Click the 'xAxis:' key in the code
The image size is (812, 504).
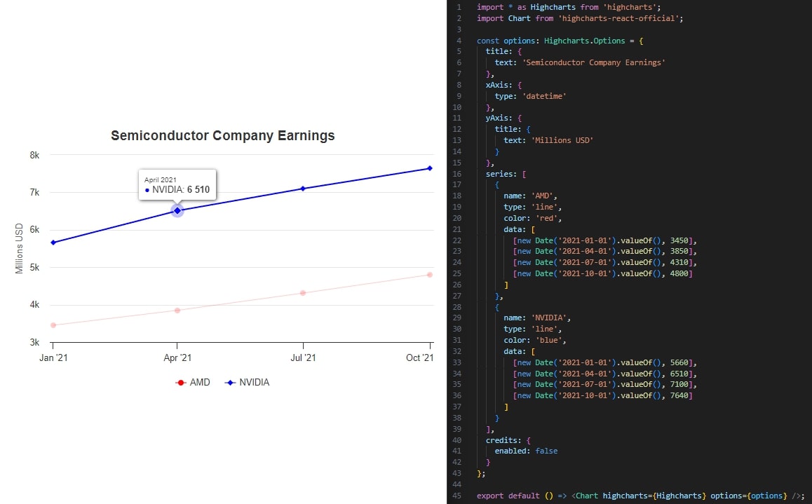[499, 85]
